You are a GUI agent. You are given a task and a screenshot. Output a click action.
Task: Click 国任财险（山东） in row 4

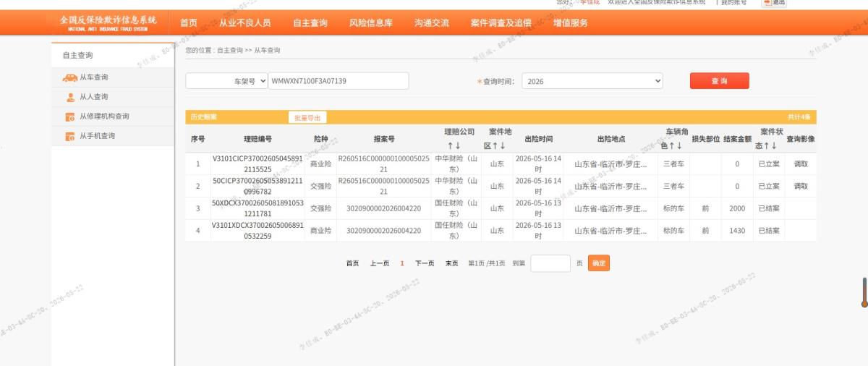point(456,231)
